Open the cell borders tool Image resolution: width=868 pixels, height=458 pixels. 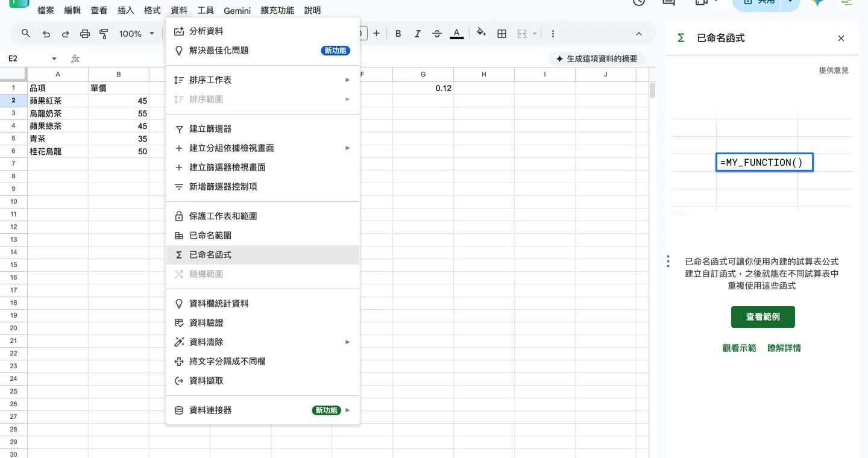[x=502, y=34]
